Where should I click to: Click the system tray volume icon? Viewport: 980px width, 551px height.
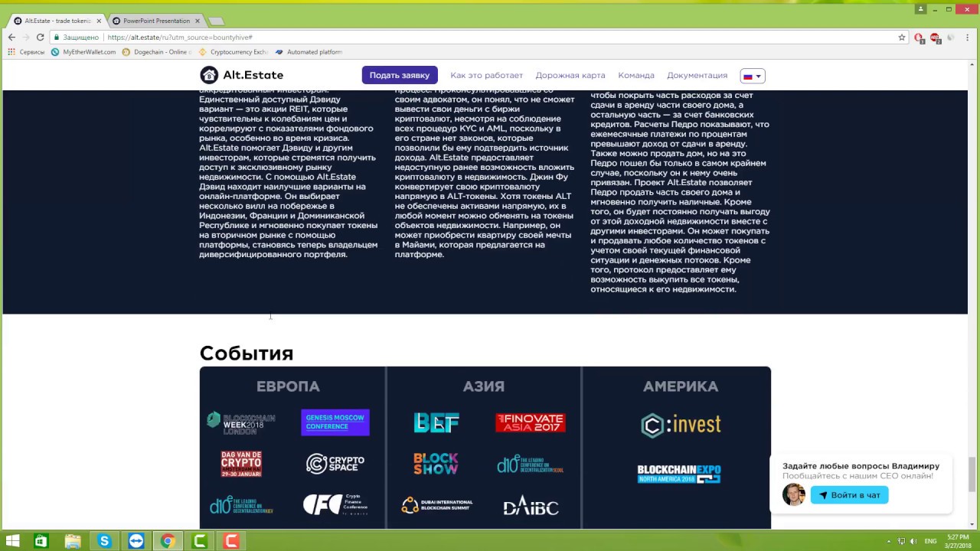point(913,541)
